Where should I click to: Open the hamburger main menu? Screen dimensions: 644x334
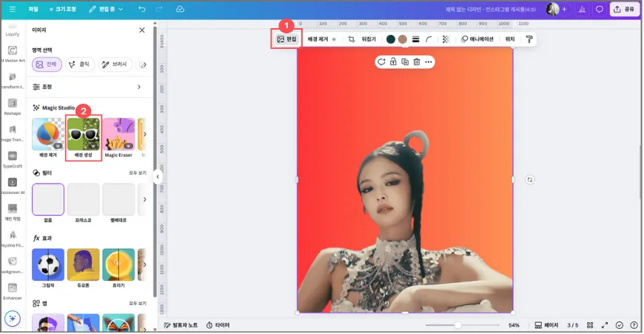[x=13, y=9]
